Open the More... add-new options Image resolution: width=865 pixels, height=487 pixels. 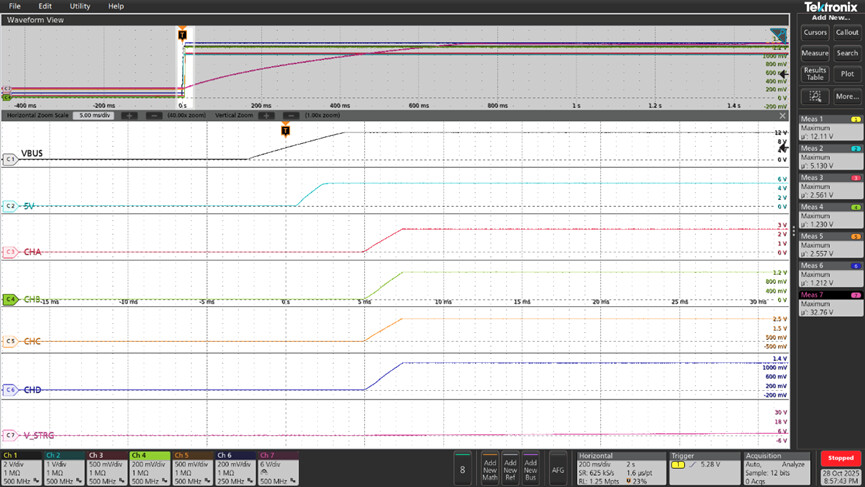[847, 97]
